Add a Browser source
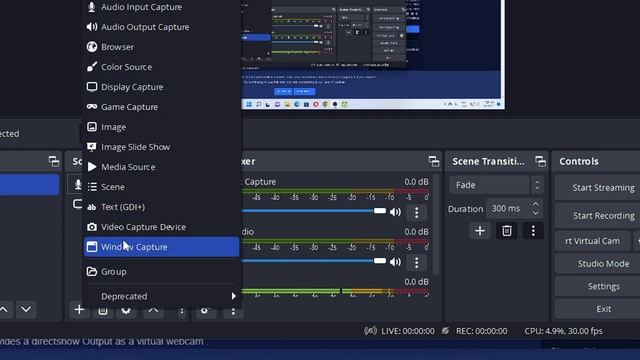640x360 pixels. tap(162, 47)
